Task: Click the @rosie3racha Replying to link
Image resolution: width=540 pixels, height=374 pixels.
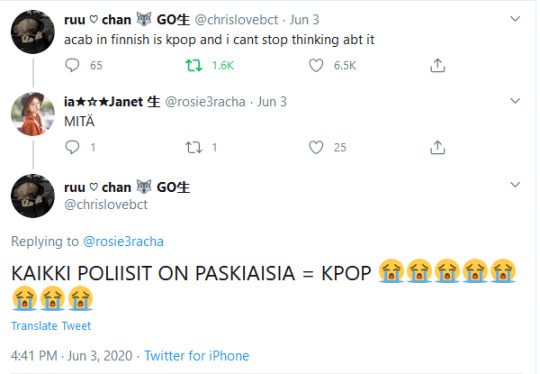Action: click(x=123, y=241)
